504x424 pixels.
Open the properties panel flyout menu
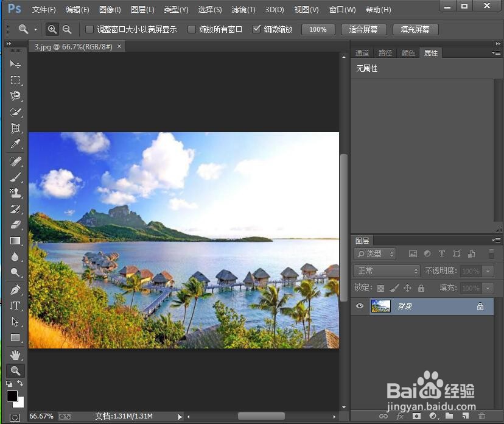tap(496, 52)
